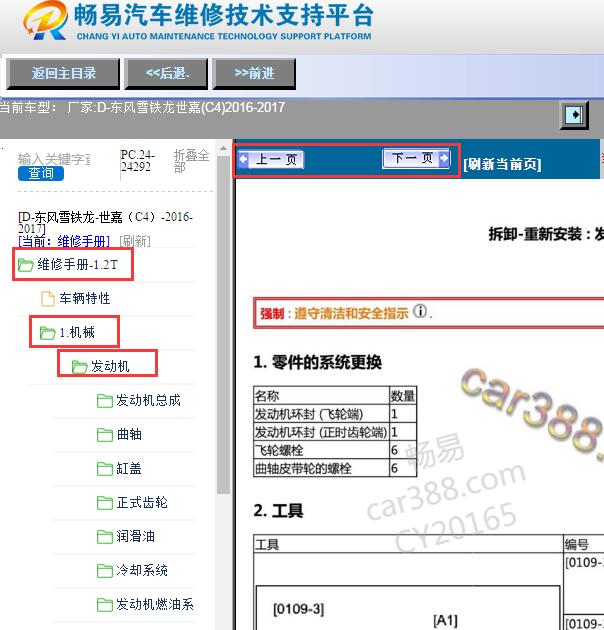Click the 畅易 platform logo icon
The height and width of the screenshot is (630, 604).
click(45, 21)
